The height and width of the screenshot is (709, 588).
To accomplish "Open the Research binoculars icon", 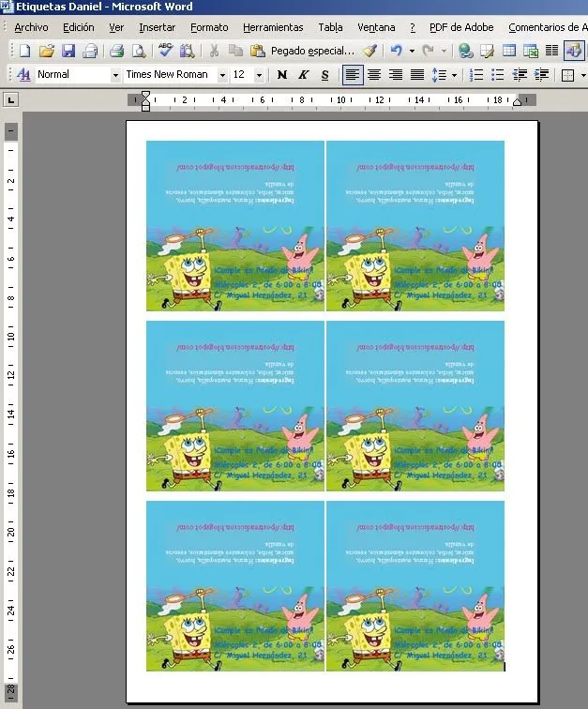I will [x=187, y=51].
